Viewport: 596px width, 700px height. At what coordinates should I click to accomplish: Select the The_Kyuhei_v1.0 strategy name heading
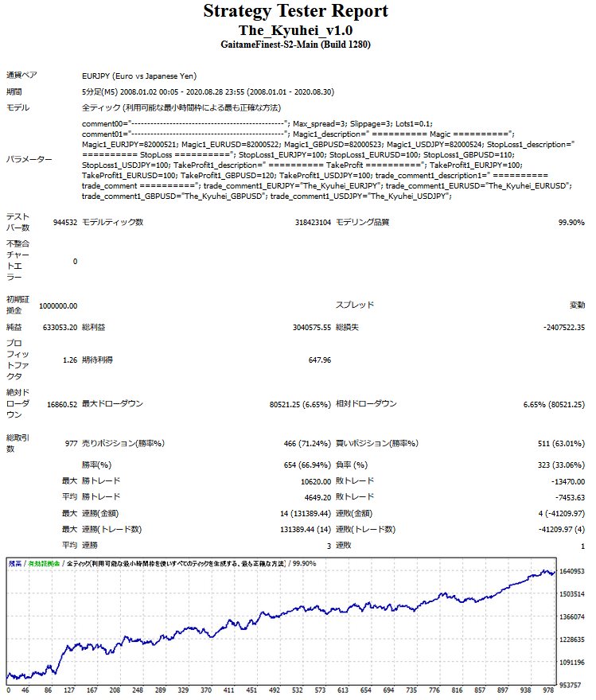[296, 29]
